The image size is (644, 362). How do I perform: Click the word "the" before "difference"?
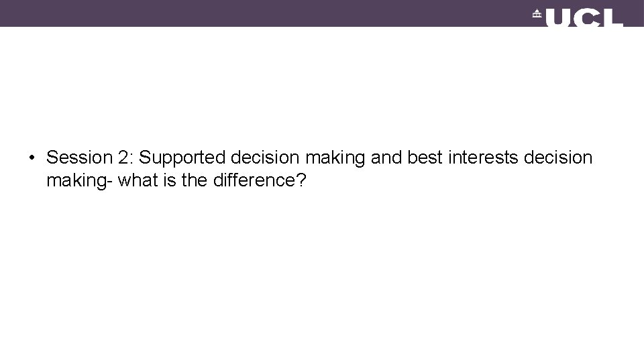click(195, 180)
